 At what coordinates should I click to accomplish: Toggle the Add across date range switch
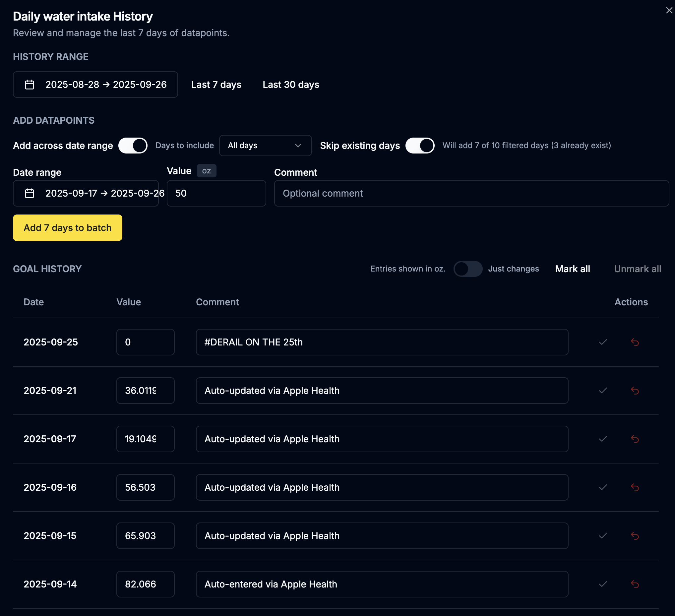(133, 146)
